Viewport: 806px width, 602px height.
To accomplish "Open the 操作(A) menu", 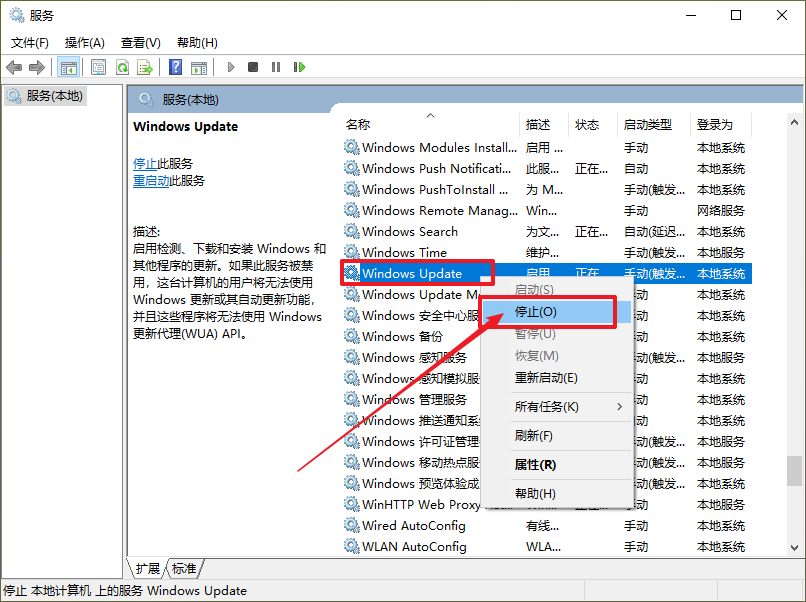I will (85, 42).
